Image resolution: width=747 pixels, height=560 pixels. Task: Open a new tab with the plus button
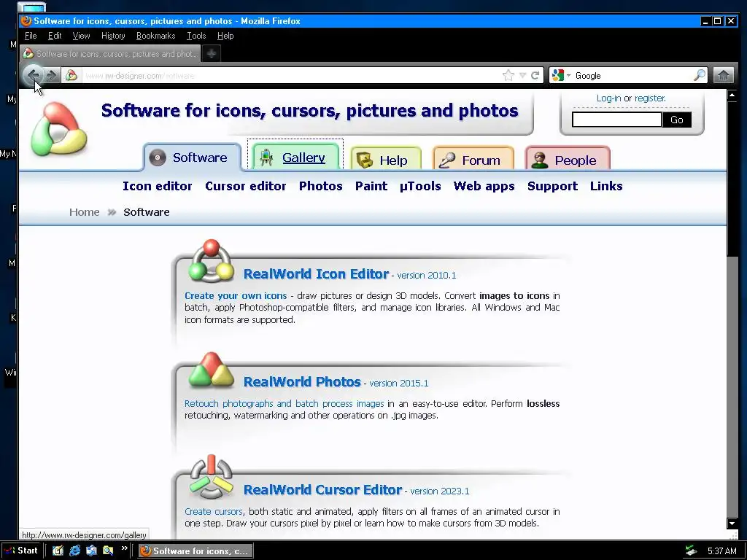(x=211, y=53)
